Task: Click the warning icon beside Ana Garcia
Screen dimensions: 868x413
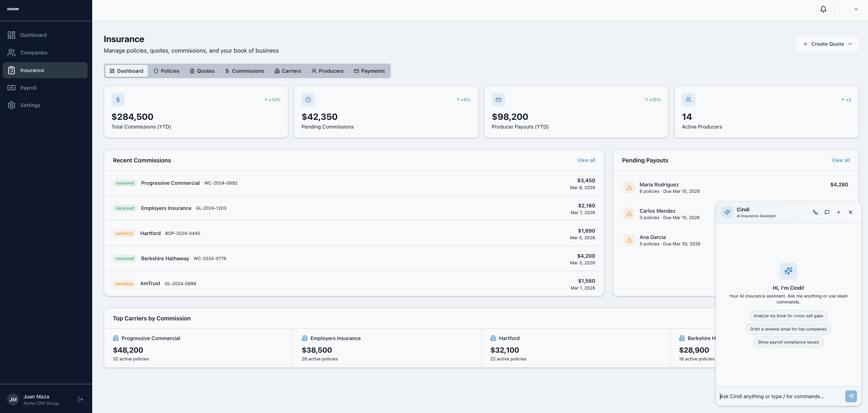Action: point(629,240)
